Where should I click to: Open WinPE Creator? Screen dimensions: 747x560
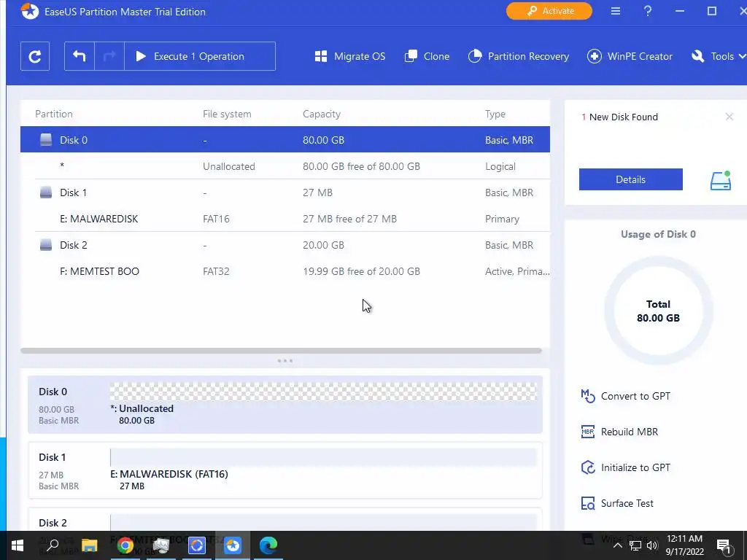coord(630,56)
